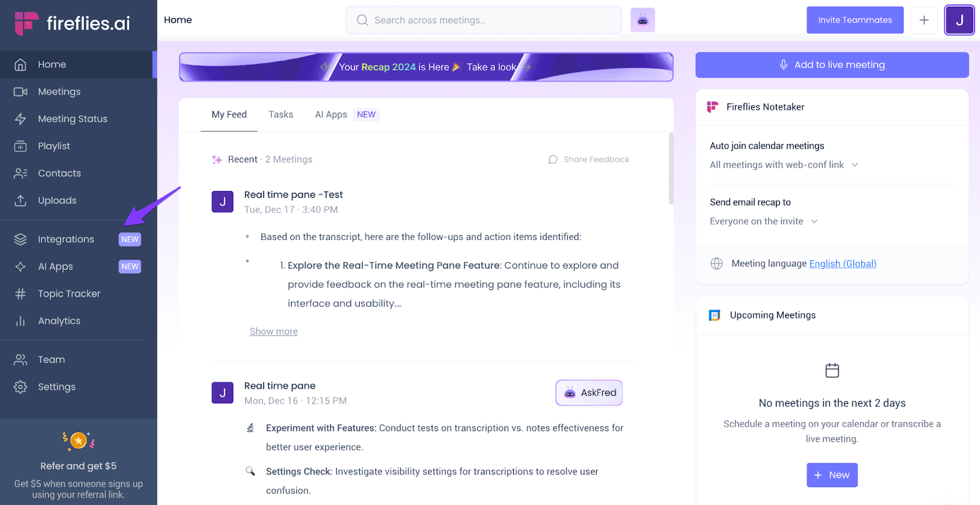
Task: Click the Refer and get $5 coin icon
Action: point(78,440)
